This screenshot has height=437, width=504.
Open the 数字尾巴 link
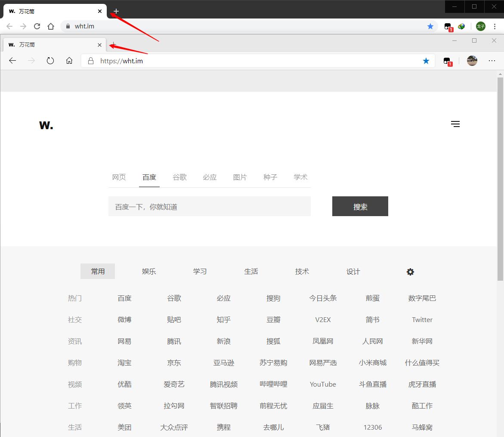tap(422, 298)
